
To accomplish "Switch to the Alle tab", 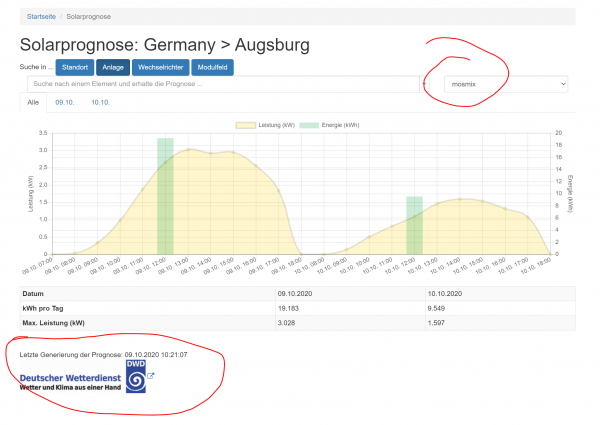I will coord(33,103).
